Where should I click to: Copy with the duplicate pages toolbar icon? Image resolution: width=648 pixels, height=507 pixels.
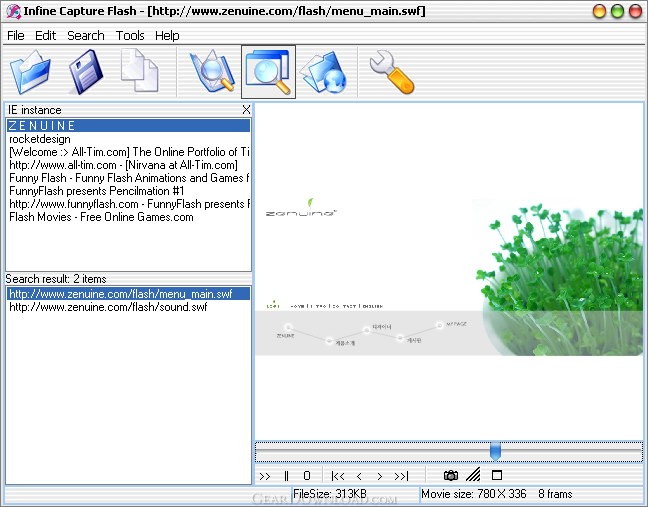140,71
